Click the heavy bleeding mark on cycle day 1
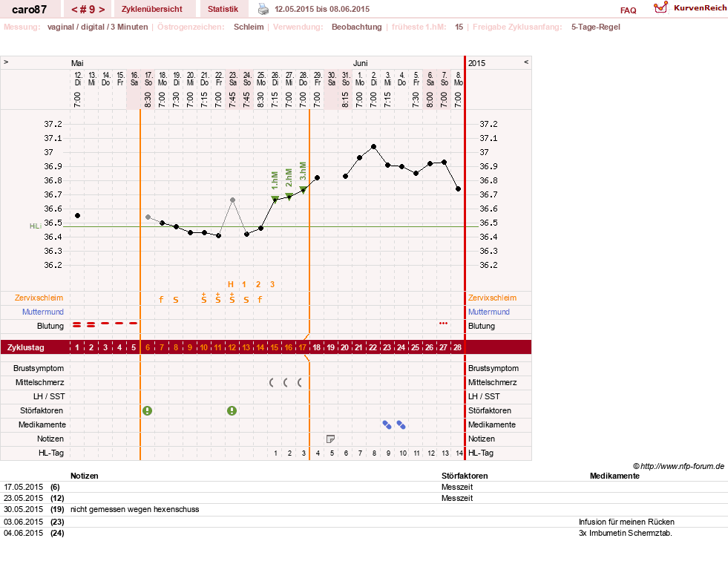728x564 pixels. point(77,324)
